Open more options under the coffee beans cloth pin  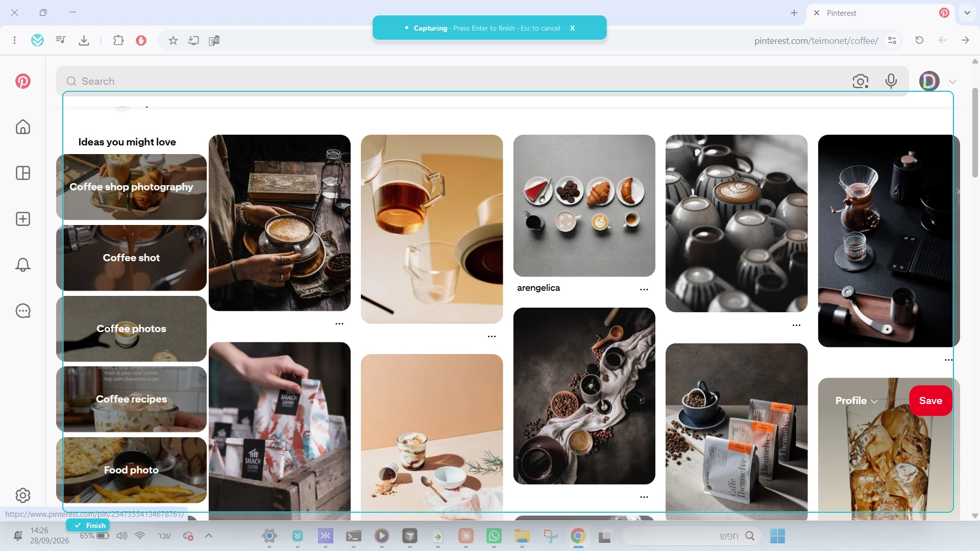click(644, 497)
